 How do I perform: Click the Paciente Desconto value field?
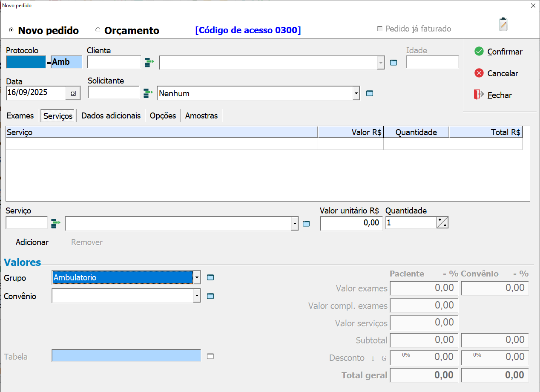pos(424,357)
